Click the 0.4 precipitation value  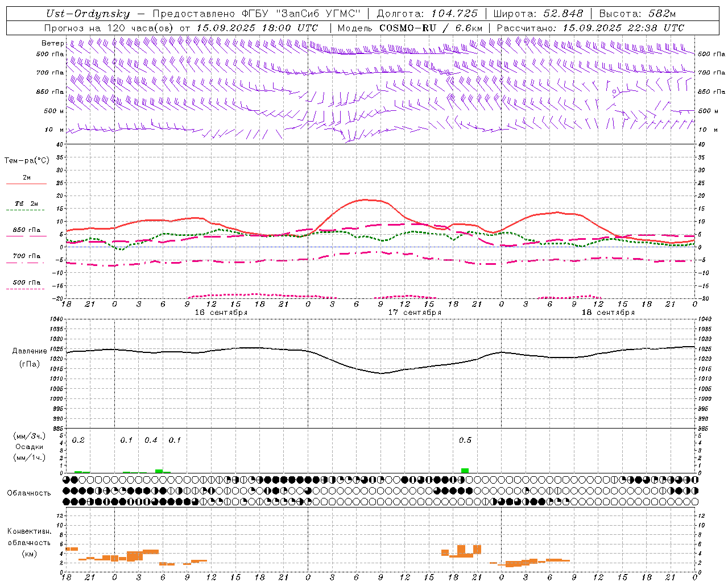151,440
